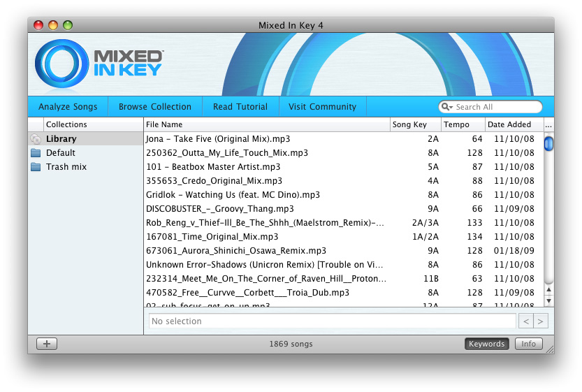Click the 1869 songs status text

click(291, 344)
